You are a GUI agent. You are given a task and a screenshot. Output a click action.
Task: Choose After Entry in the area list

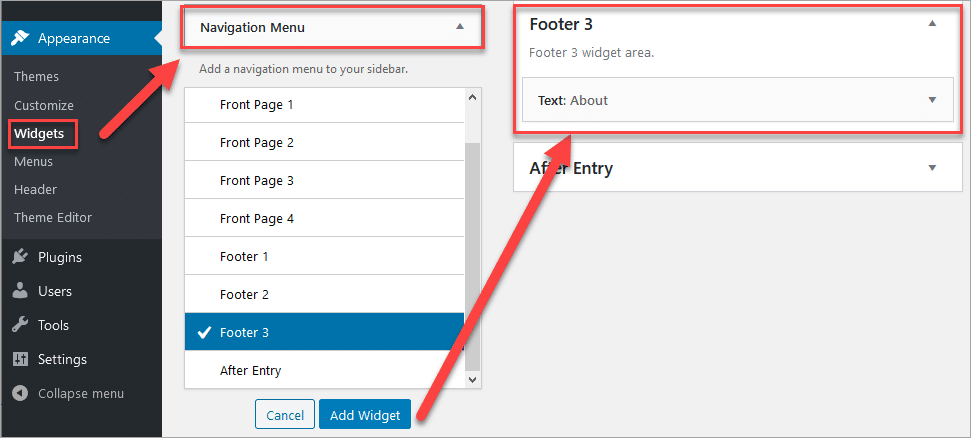tap(324, 370)
